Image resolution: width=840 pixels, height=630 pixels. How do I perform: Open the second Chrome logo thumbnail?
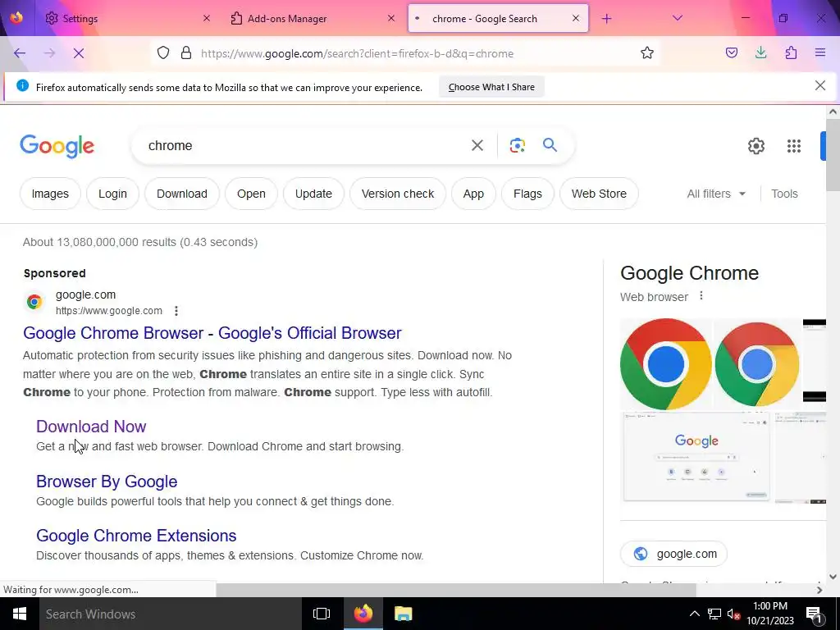pyautogui.click(x=757, y=364)
